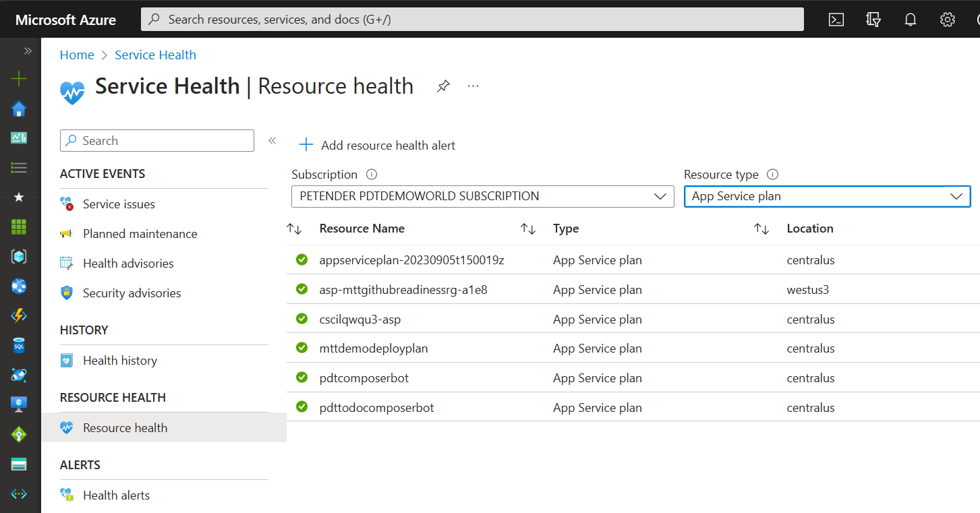Open the Favorites star in the sidebar

coord(19,197)
